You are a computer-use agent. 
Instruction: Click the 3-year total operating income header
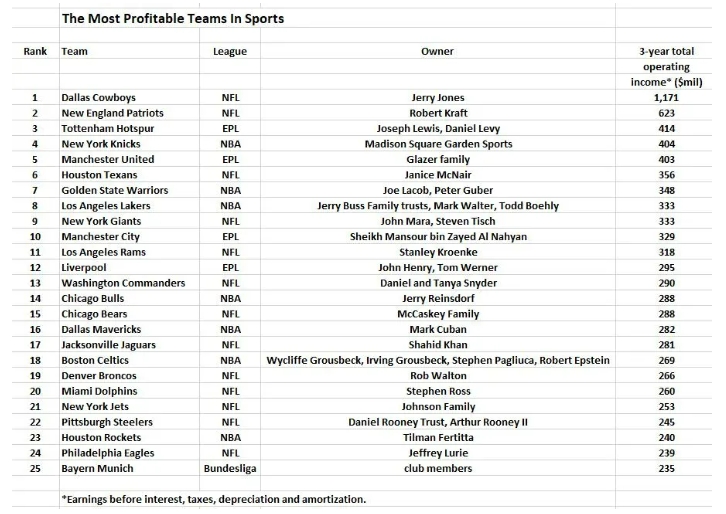(666, 67)
